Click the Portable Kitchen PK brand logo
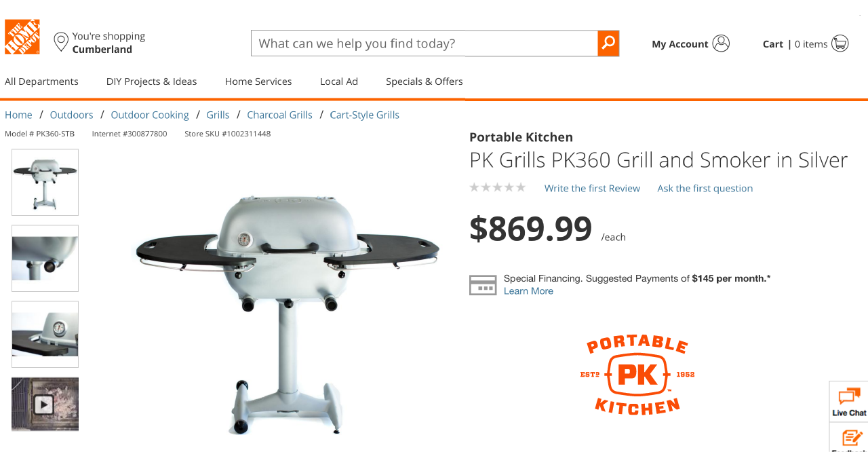The width and height of the screenshot is (868, 452). tap(637, 375)
